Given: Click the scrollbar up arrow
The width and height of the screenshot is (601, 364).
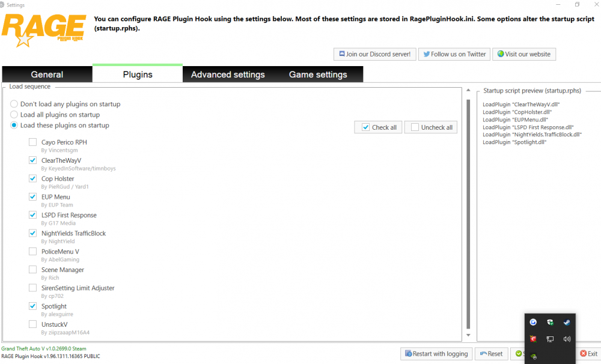Looking at the screenshot, I should (468, 91).
